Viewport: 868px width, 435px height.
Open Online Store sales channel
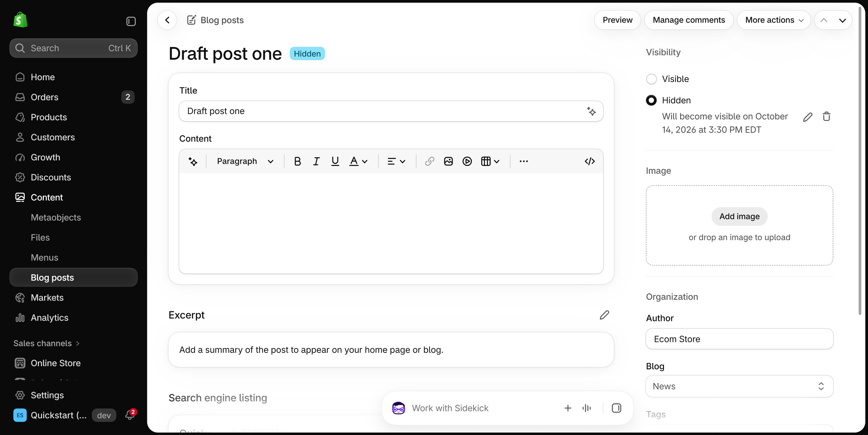[74, 363]
